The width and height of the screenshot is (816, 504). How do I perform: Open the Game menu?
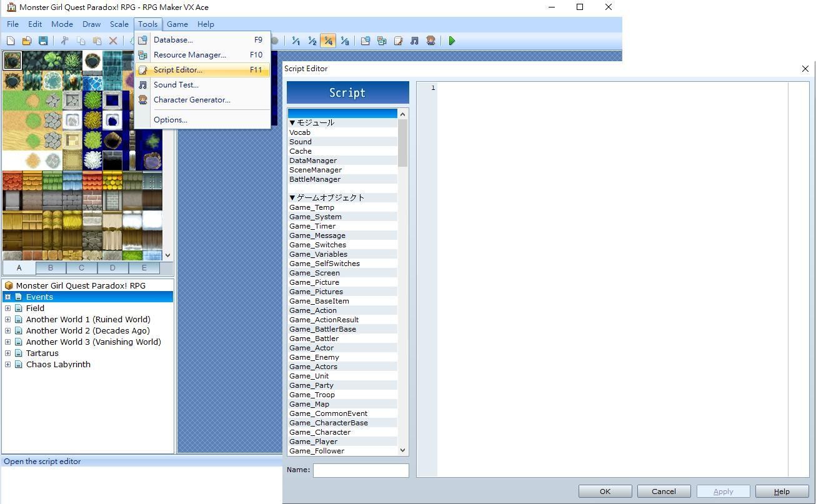(x=177, y=24)
